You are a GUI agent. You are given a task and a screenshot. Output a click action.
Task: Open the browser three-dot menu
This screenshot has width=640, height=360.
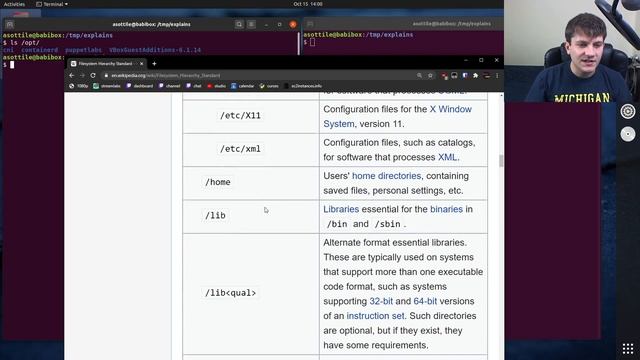click(497, 76)
